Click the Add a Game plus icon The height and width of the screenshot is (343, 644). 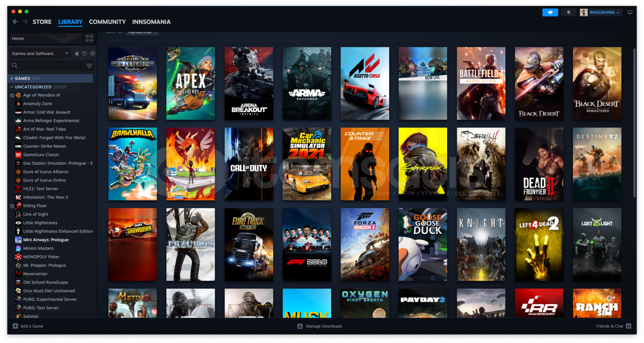pos(15,326)
